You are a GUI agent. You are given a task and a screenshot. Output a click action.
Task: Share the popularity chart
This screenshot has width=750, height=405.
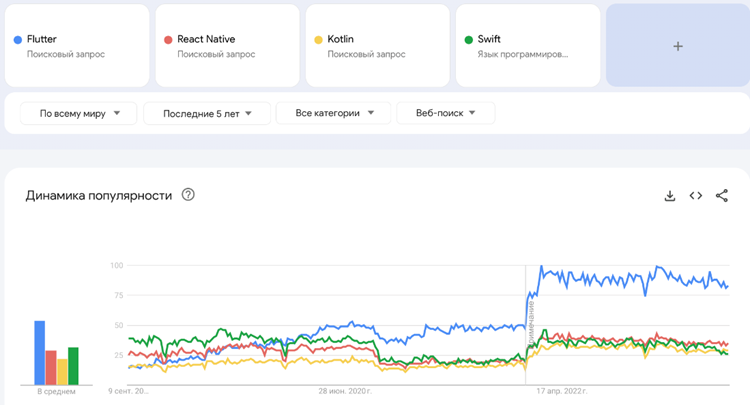(722, 196)
